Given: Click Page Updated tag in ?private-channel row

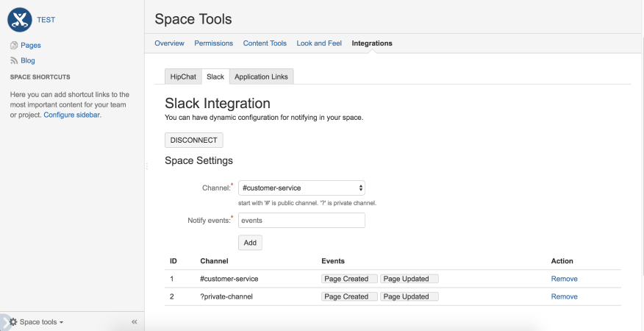Looking at the screenshot, I should pos(409,296).
